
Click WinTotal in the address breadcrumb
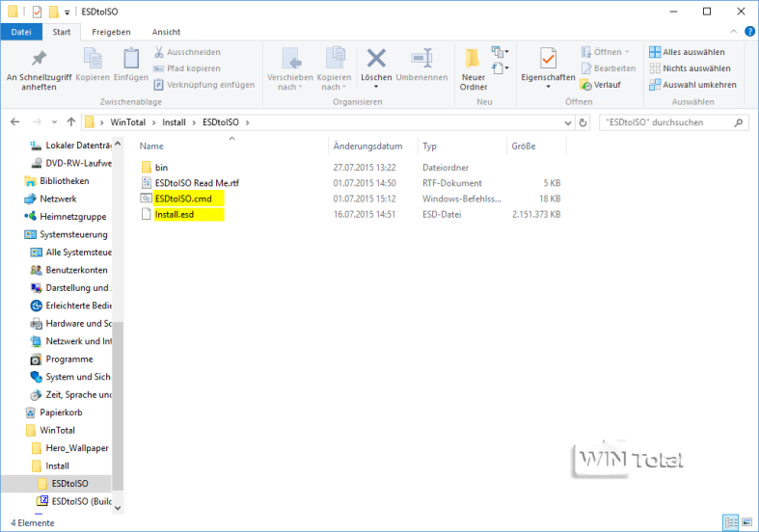[128, 122]
